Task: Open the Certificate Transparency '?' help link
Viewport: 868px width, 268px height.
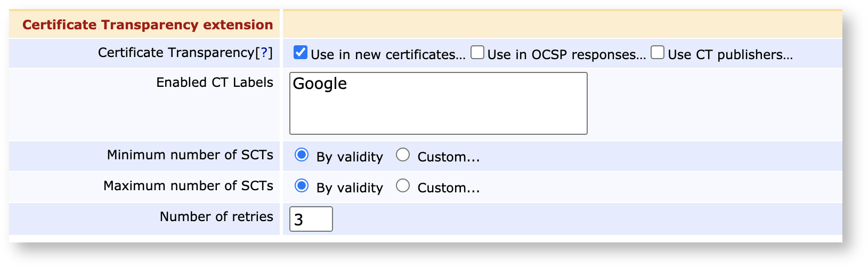Action: coord(264,53)
